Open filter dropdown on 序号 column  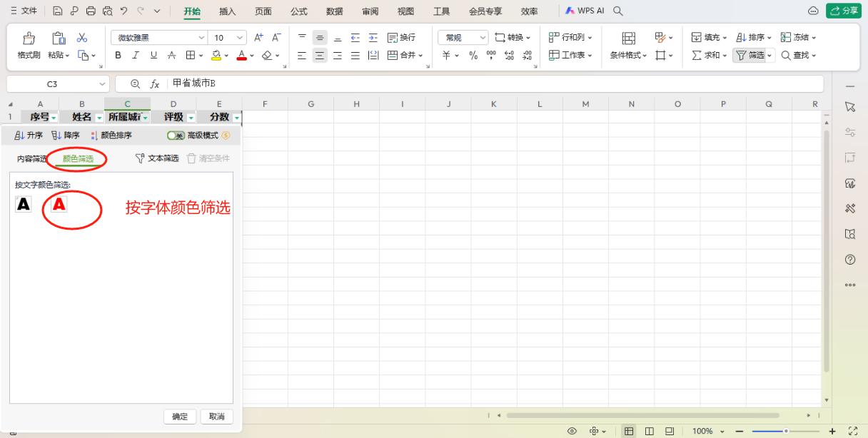click(x=54, y=117)
